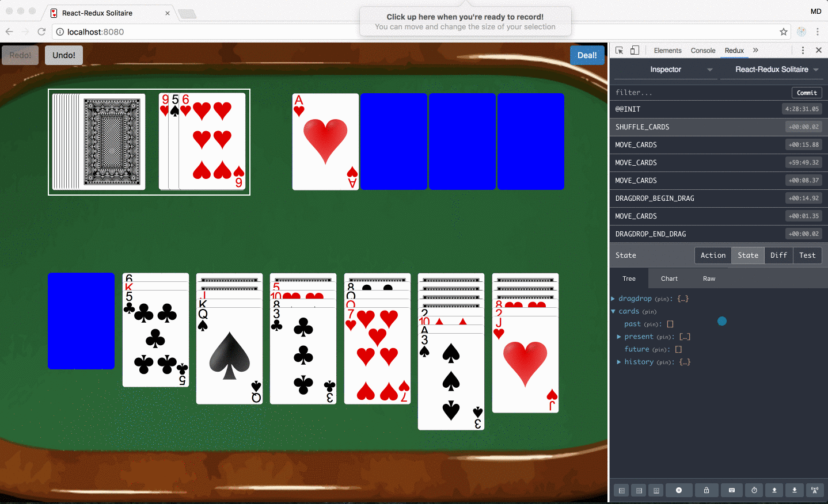This screenshot has height=504, width=828.
Task: Click the queen of spades tableau card
Action: click(229, 356)
